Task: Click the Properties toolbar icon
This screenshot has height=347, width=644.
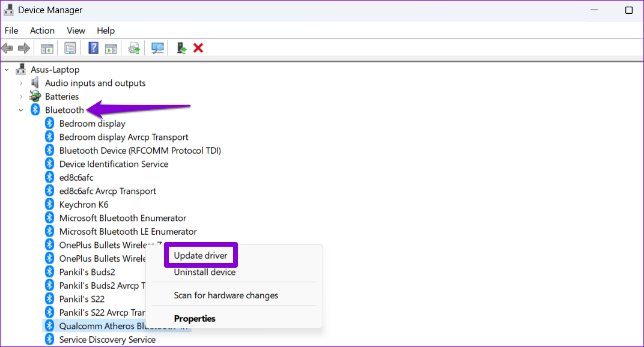Action: [70, 48]
